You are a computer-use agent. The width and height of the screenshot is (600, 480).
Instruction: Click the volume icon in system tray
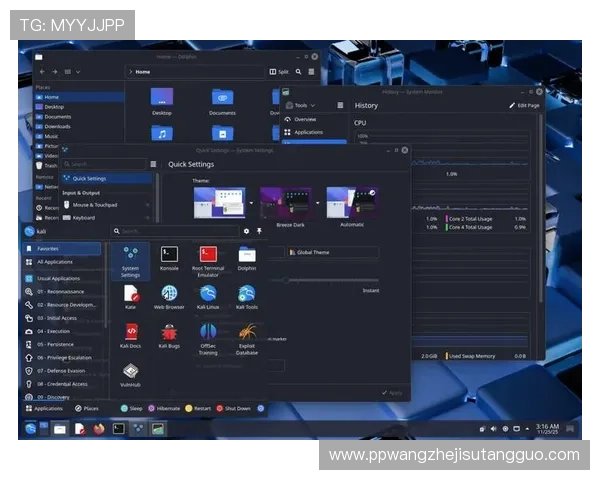coord(493,429)
